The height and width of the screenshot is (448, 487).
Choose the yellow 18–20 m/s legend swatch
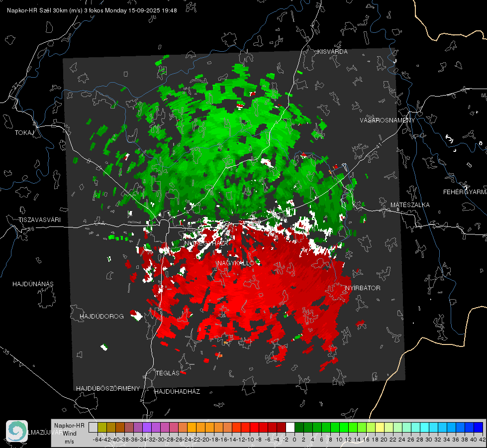(380, 427)
